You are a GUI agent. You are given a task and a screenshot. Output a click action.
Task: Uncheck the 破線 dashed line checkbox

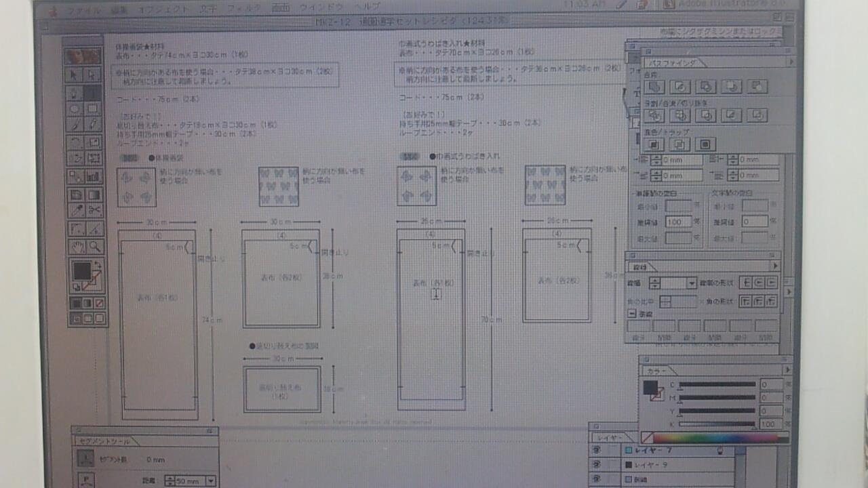[631, 314]
